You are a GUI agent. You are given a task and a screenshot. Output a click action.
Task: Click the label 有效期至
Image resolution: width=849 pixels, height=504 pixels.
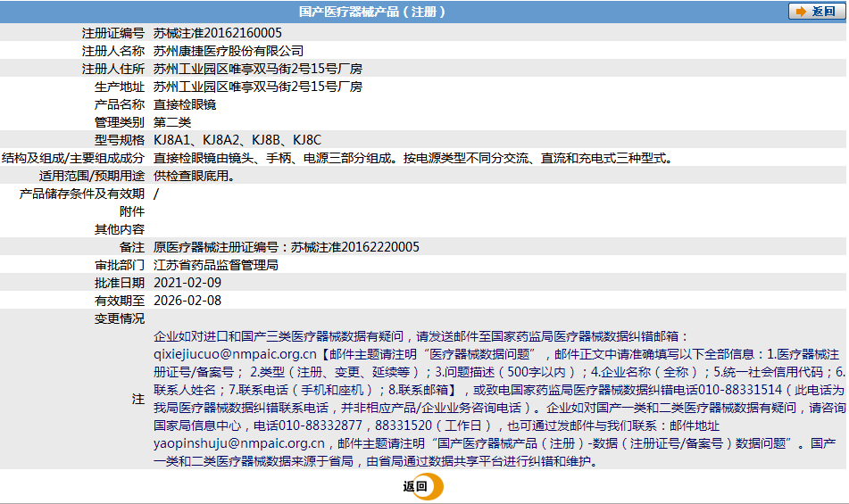[120, 301]
